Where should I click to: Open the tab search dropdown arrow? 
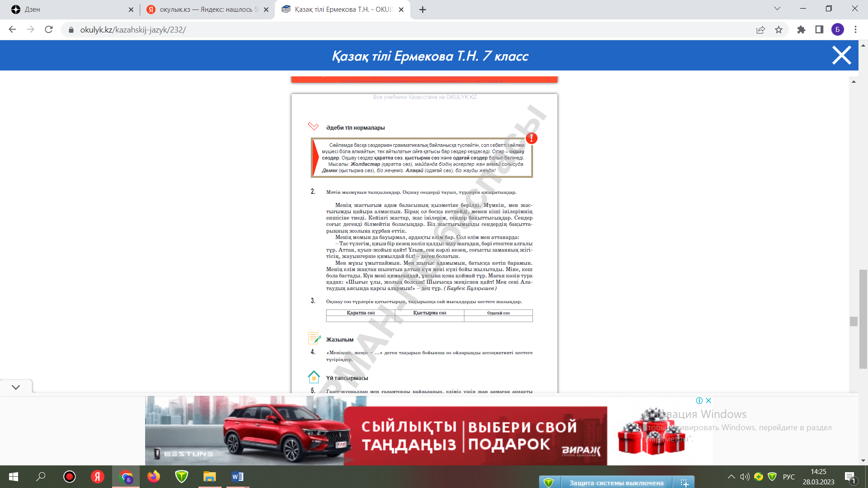tap(777, 9)
